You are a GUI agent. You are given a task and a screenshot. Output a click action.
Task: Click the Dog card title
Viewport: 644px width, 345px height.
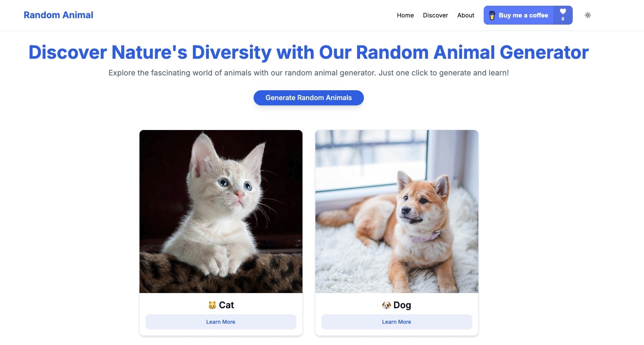point(401,305)
